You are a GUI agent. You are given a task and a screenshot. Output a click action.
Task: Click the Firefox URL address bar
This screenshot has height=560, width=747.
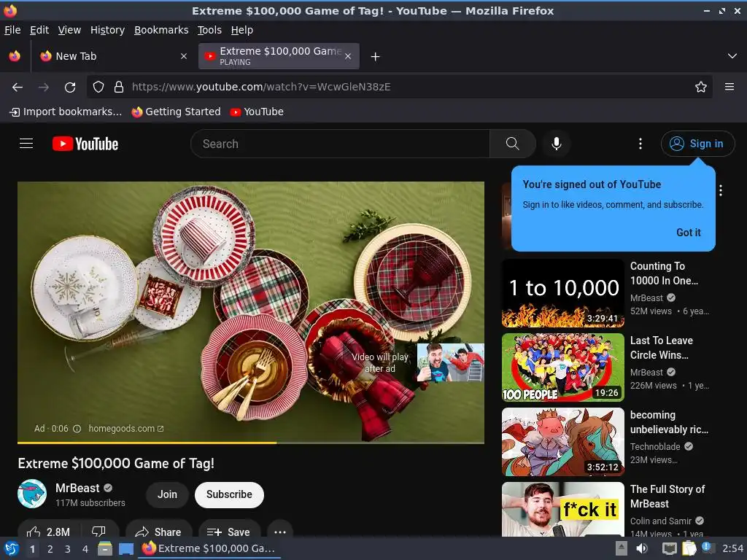click(x=399, y=87)
